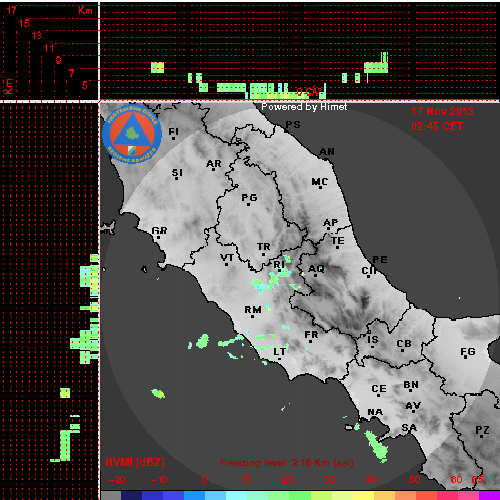Click the 'Freezing level 2.16 Km (asl)' text
The height and width of the screenshot is (500, 500).
click(x=287, y=463)
